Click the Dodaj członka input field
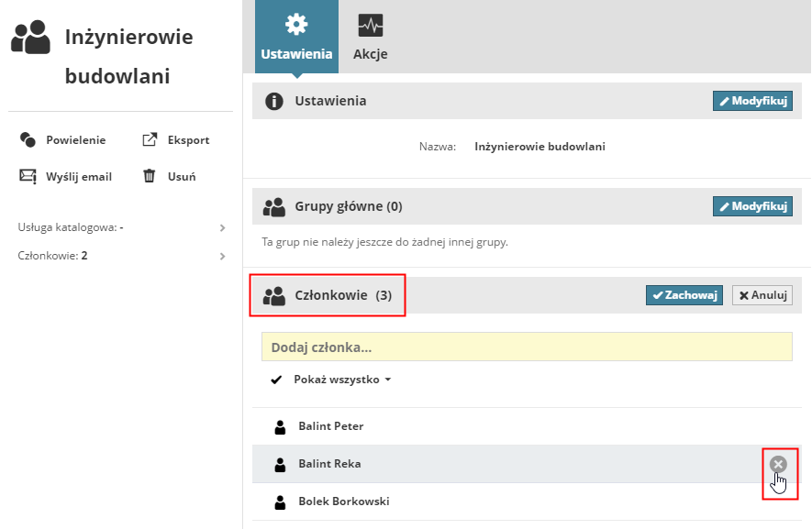 tap(527, 347)
